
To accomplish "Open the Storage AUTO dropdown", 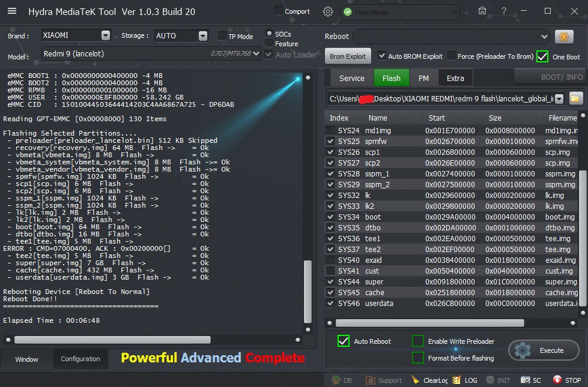I will pyautogui.click(x=203, y=35).
